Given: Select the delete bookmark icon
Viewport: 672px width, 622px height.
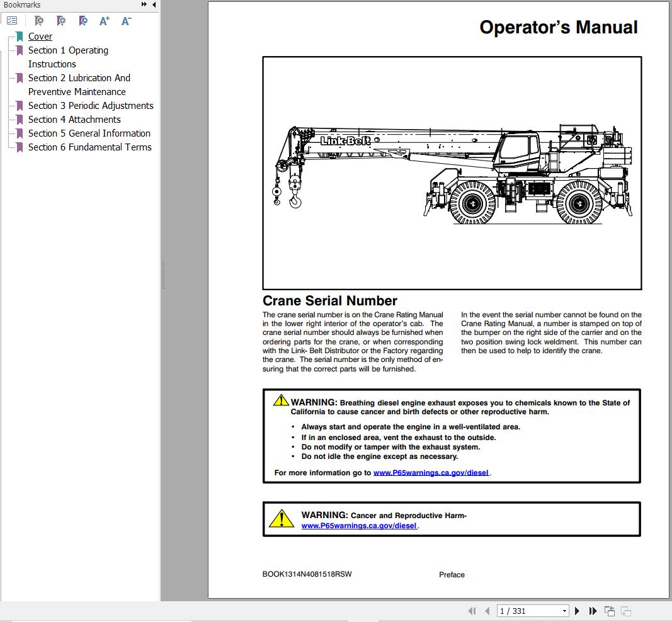Looking at the screenshot, I should click(x=39, y=20).
